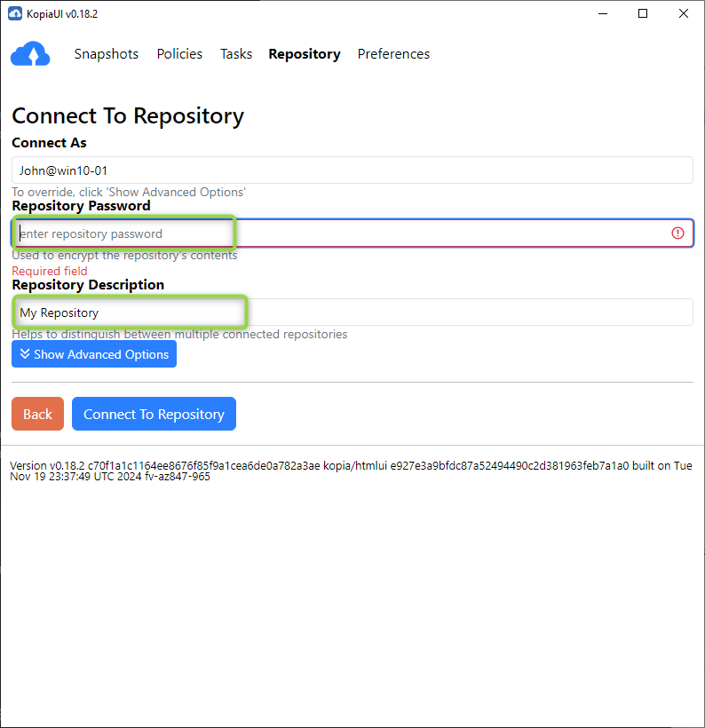705x728 pixels.
Task: Click the repository password input
Action: point(352,233)
